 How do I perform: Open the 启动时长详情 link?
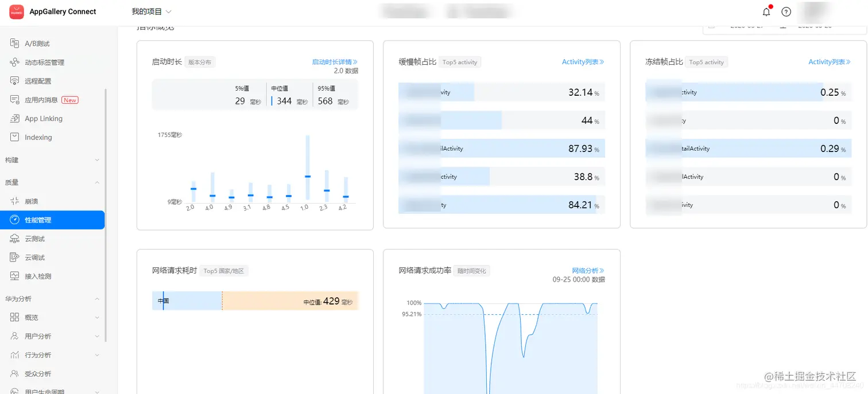click(x=335, y=62)
